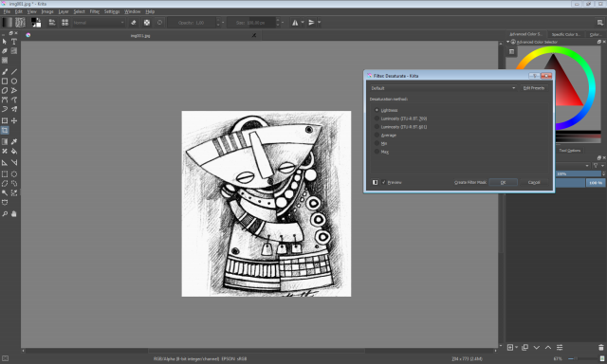This screenshot has height=364, width=607.
Task: Select the Fill bucket tool
Action: coord(14,152)
